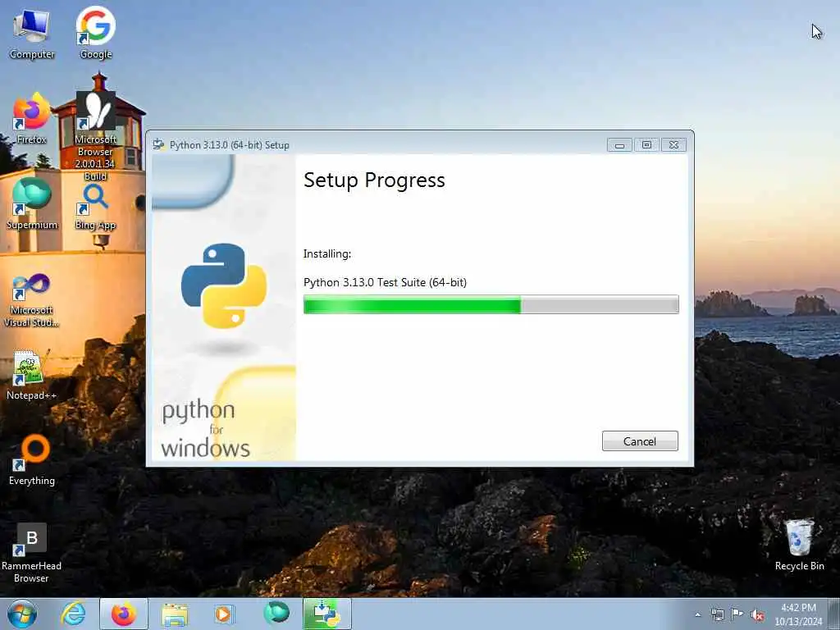This screenshot has height=630, width=840.
Task: Open the Action Center flag icon
Action: 737,614
